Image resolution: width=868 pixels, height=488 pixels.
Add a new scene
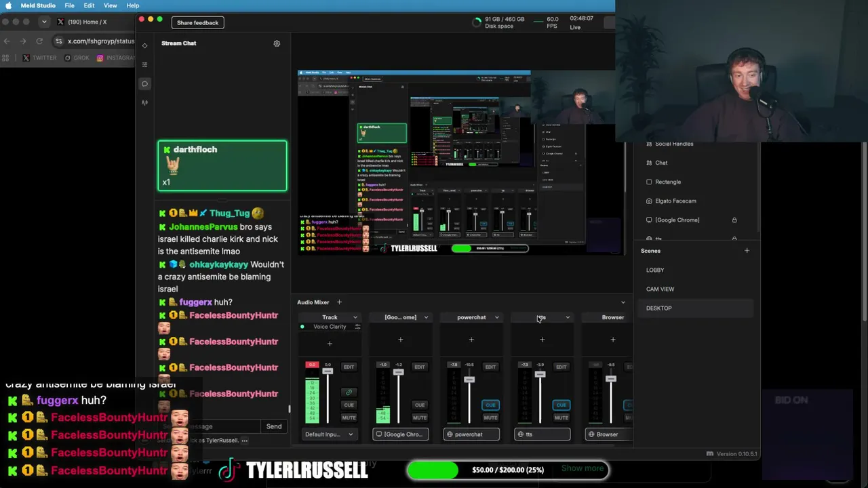click(747, 251)
